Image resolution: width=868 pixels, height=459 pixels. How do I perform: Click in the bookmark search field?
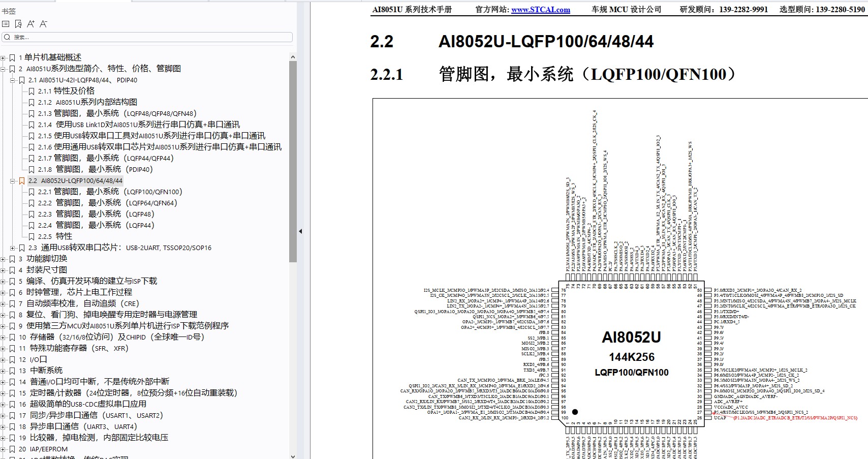point(147,37)
